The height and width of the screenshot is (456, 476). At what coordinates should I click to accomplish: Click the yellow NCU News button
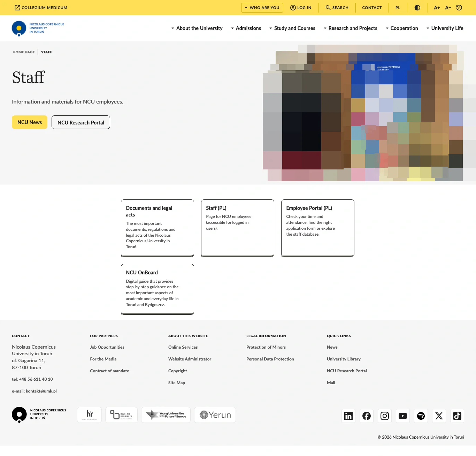[30, 122]
